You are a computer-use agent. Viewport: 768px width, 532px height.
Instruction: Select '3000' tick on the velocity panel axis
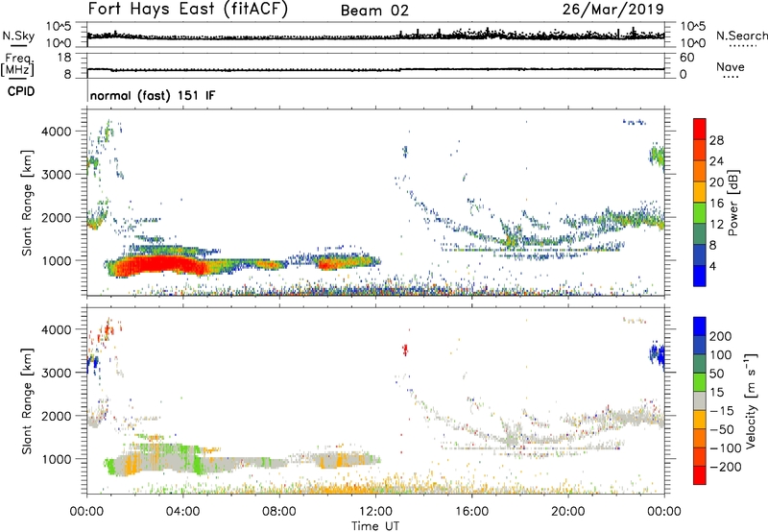[x=57, y=373]
